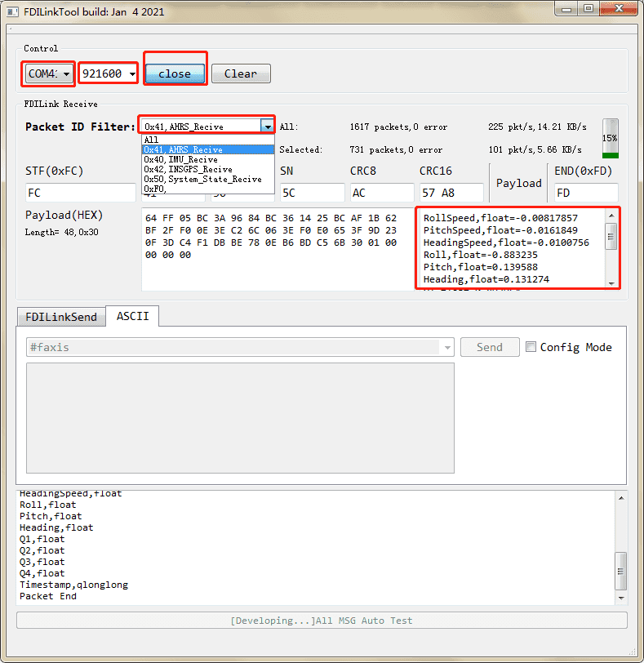Select 0x42,INSGPS_Recive in filter list

[x=208, y=169]
